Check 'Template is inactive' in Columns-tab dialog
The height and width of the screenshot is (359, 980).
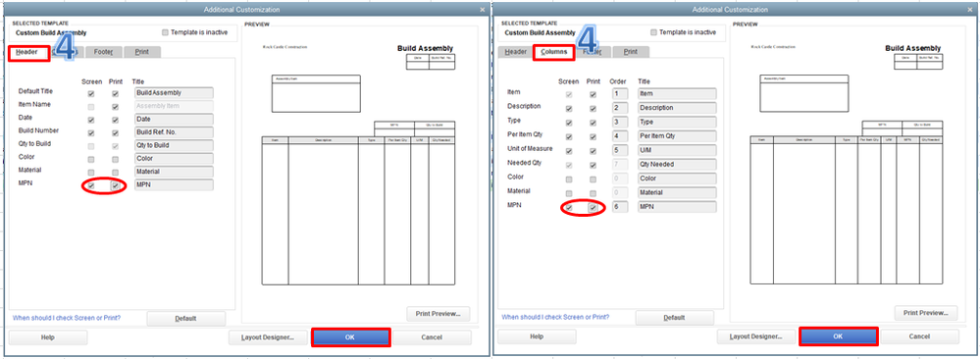click(x=653, y=32)
